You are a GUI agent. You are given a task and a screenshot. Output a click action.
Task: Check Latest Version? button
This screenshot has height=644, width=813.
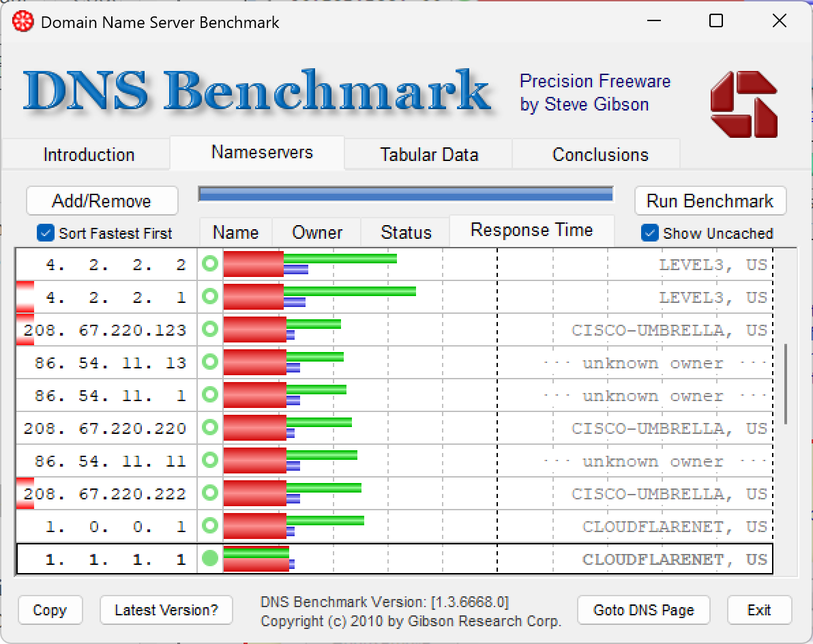(166, 610)
